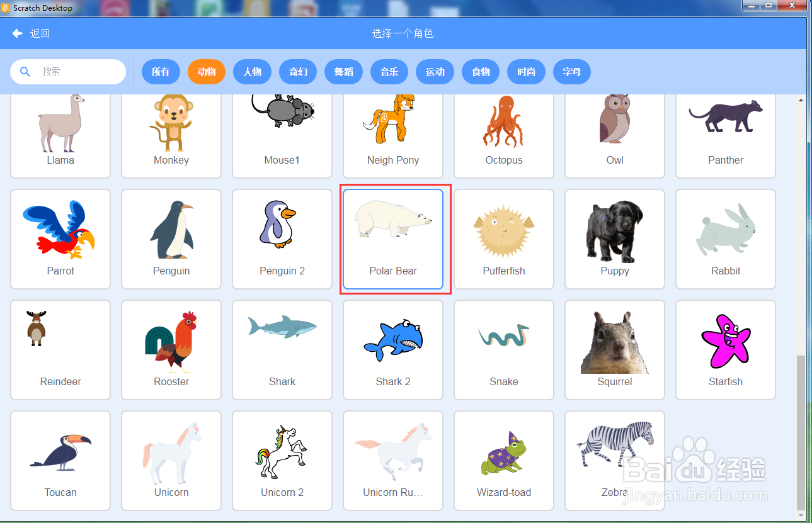The image size is (812, 523).
Task: Click the sprite library scrollbar thumb
Action: tap(801, 433)
